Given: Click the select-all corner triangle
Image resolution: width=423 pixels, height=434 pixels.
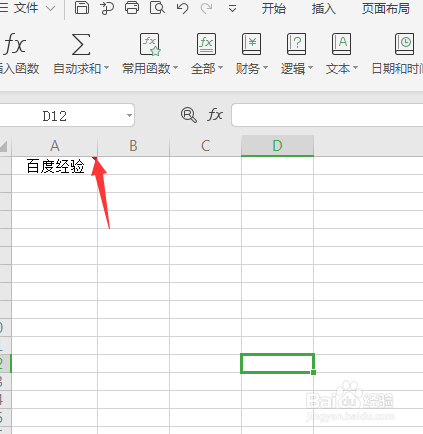Looking at the screenshot, I should 4,146.
